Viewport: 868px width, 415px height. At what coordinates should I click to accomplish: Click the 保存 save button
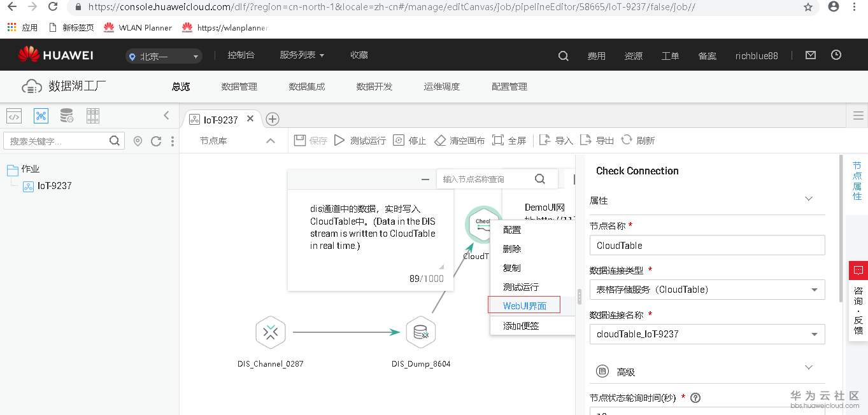(x=310, y=140)
